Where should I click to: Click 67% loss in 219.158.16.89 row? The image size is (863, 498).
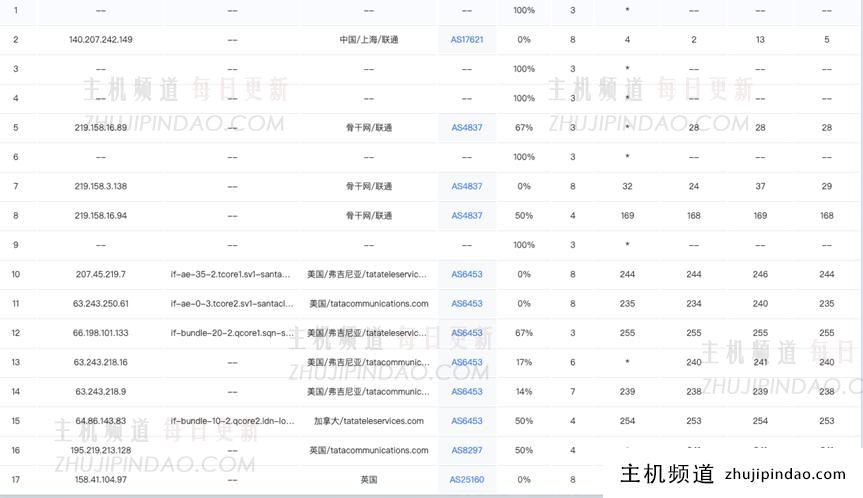point(524,128)
